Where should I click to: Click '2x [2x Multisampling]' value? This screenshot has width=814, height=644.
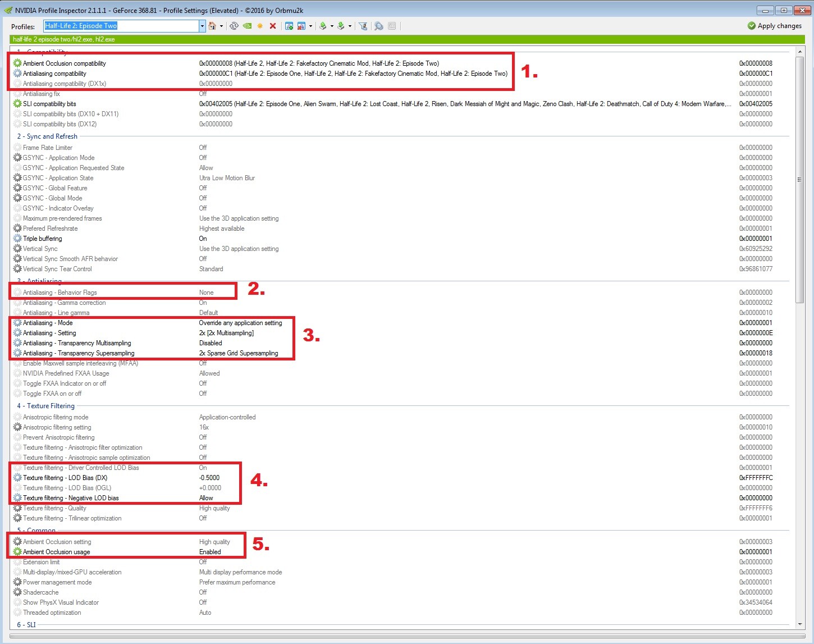point(226,333)
